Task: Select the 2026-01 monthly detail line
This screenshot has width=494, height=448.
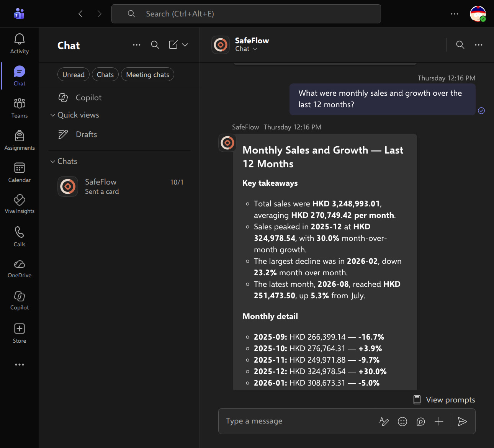Action: (317, 383)
